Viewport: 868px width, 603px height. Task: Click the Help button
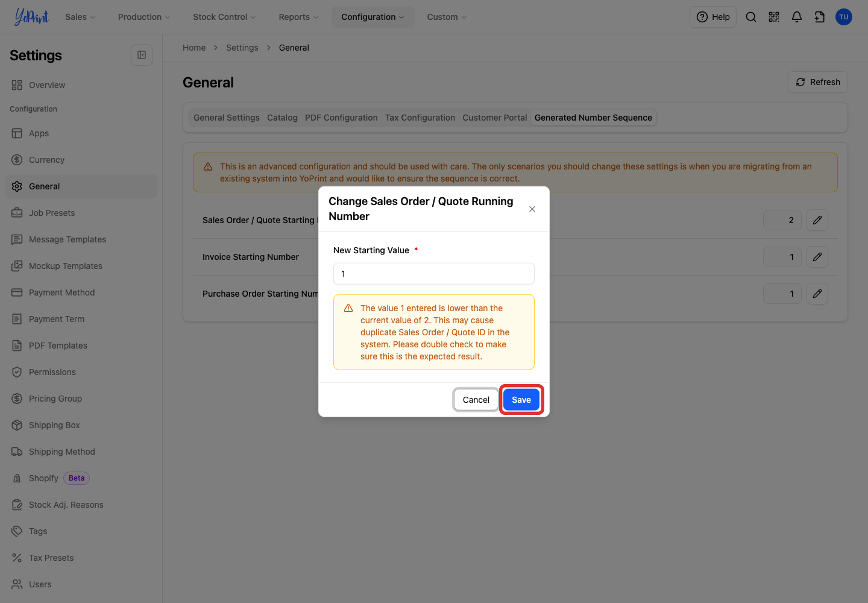click(x=713, y=17)
